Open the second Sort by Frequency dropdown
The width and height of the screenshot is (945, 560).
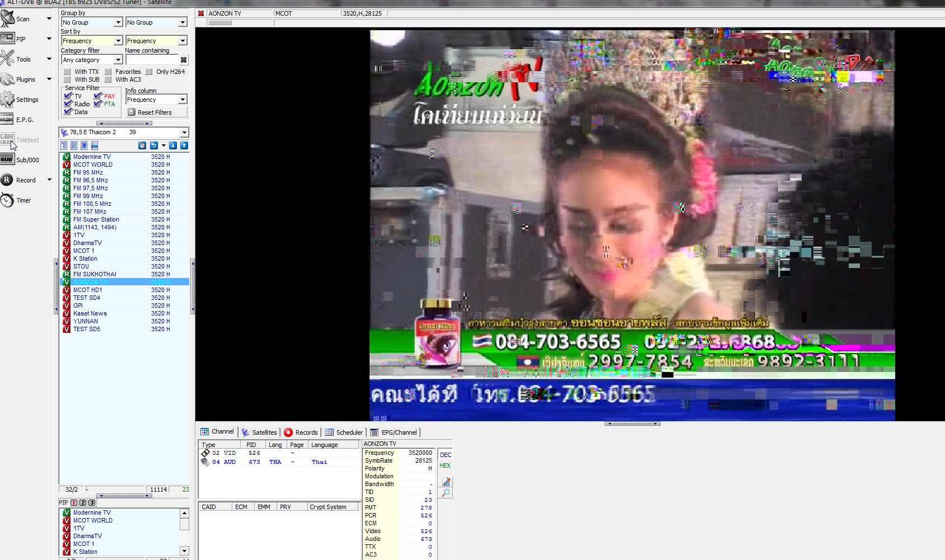[183, 41]
